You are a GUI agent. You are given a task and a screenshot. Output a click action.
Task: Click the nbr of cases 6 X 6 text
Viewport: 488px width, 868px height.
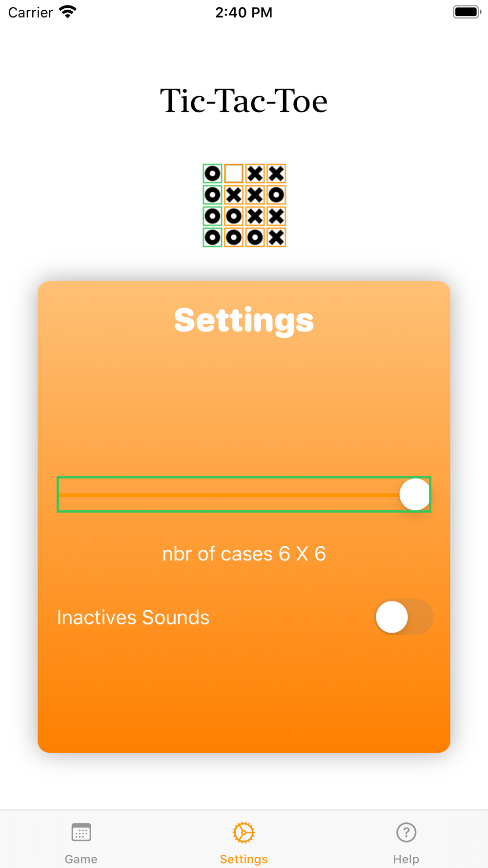244,554
